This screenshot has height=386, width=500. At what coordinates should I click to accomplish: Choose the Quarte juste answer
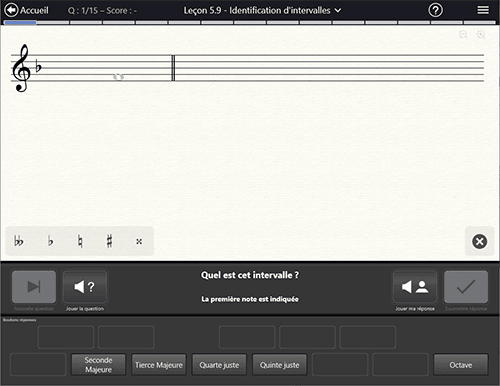[x=219, y=365]
